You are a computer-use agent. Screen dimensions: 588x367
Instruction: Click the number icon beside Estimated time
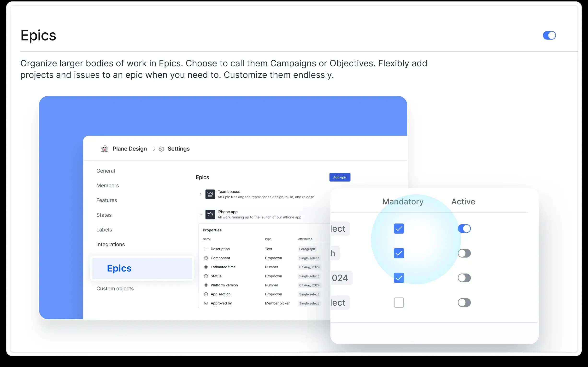206,267
